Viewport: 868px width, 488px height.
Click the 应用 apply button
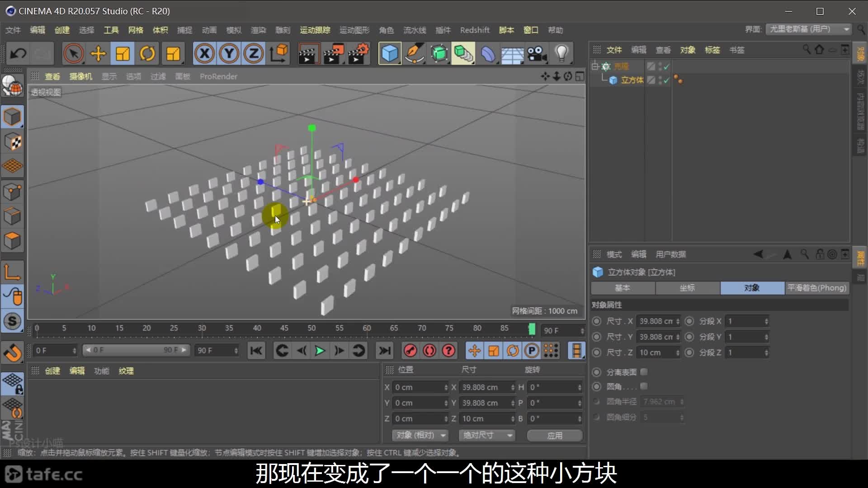click(x=555, y=436)
